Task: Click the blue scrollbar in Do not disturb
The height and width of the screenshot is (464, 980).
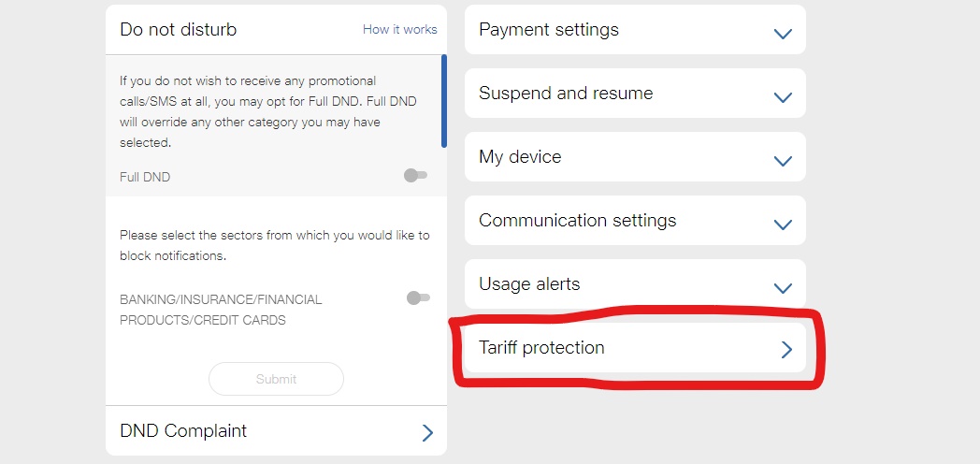Action: point(443,101)
